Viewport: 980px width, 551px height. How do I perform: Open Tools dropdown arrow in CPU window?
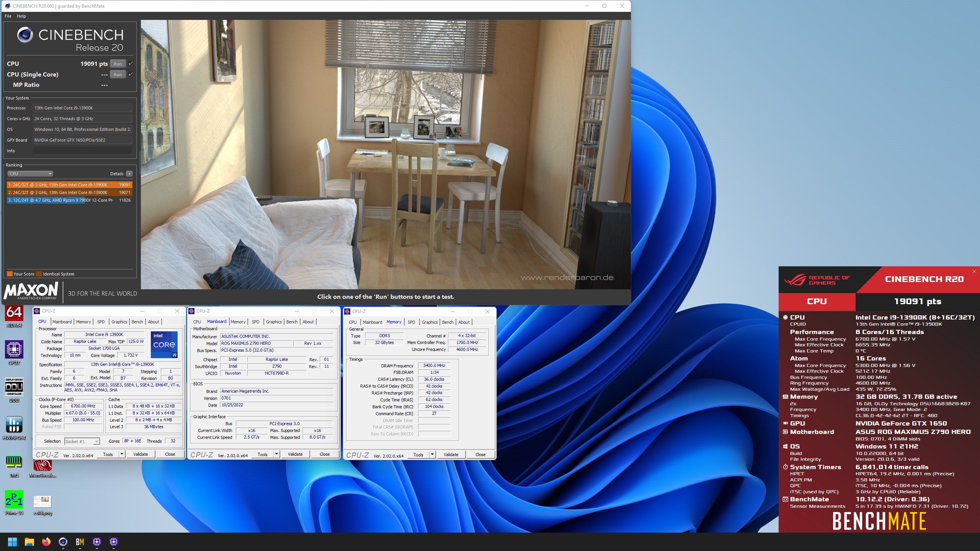pyautogui.click(x=122, y=455)
